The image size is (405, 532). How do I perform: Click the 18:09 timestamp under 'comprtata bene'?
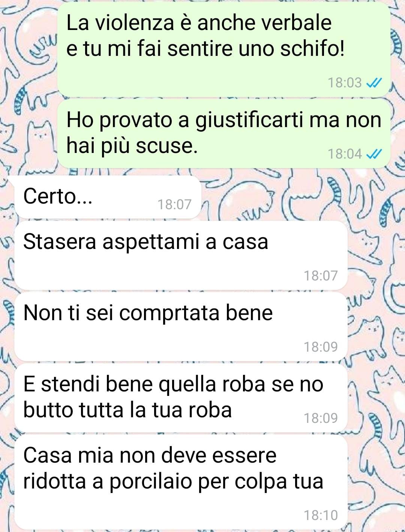click(x=321, y=347)
